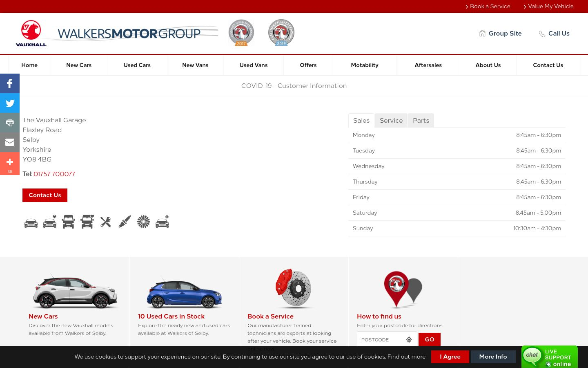Open New Vans menu

195,65
